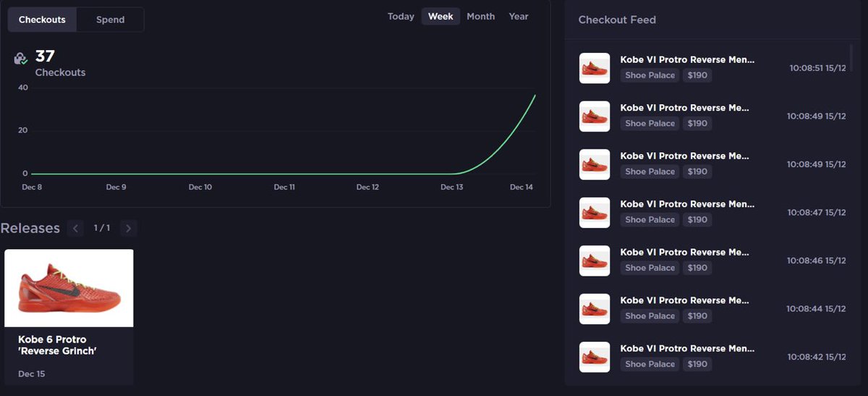The height and width of the screenshot is (396, 868).
Task: Click the $190 tag on the 10:08:47 checkout
Action: click(697, 219)
